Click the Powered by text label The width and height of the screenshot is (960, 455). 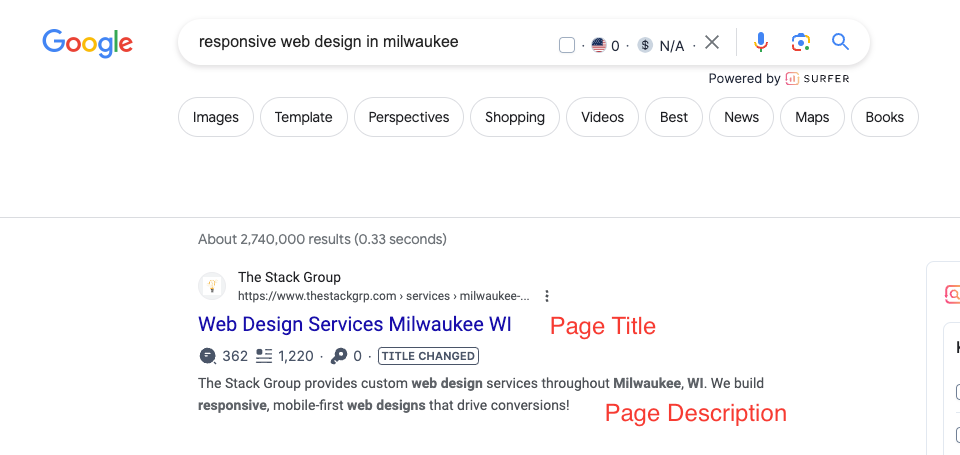744,78
